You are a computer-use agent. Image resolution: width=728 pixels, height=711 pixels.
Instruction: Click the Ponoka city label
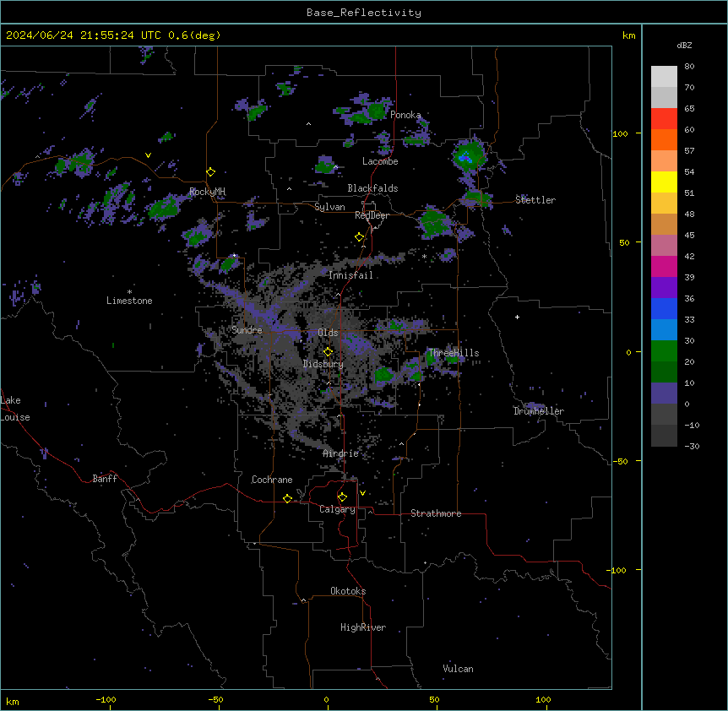(x=405, y=115)
